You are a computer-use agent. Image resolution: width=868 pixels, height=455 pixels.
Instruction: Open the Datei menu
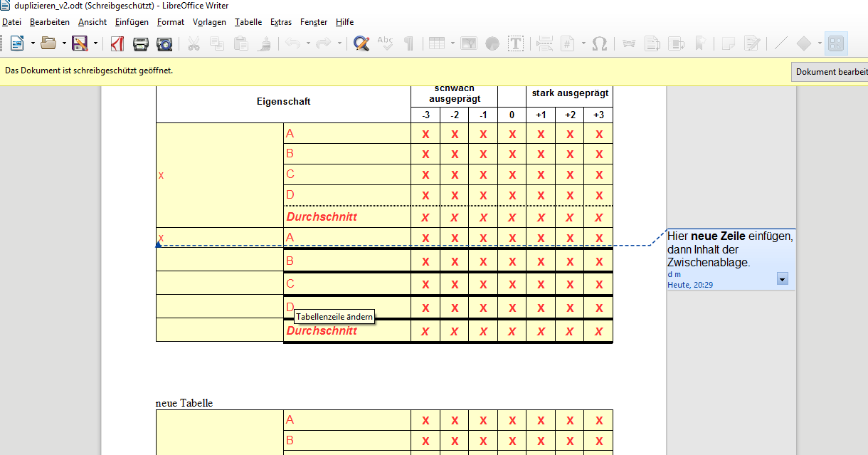coord(12,22)
